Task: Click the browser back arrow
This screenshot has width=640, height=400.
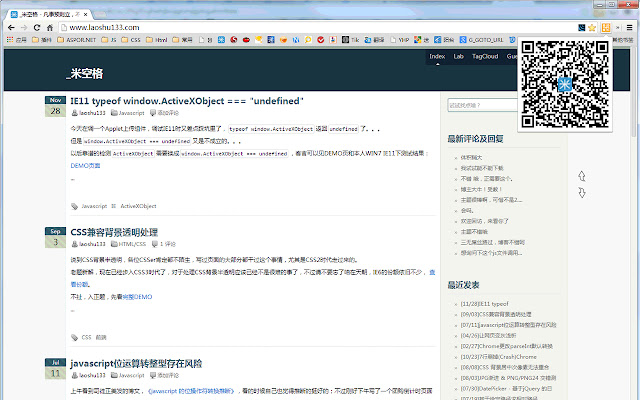Action: 11,27
